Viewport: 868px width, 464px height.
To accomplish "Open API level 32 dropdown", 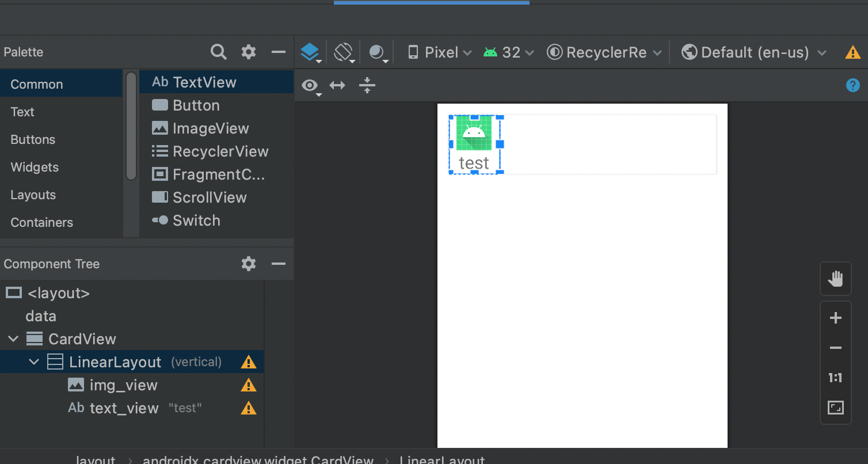I will pyautogui.click(x=508, y=52).
